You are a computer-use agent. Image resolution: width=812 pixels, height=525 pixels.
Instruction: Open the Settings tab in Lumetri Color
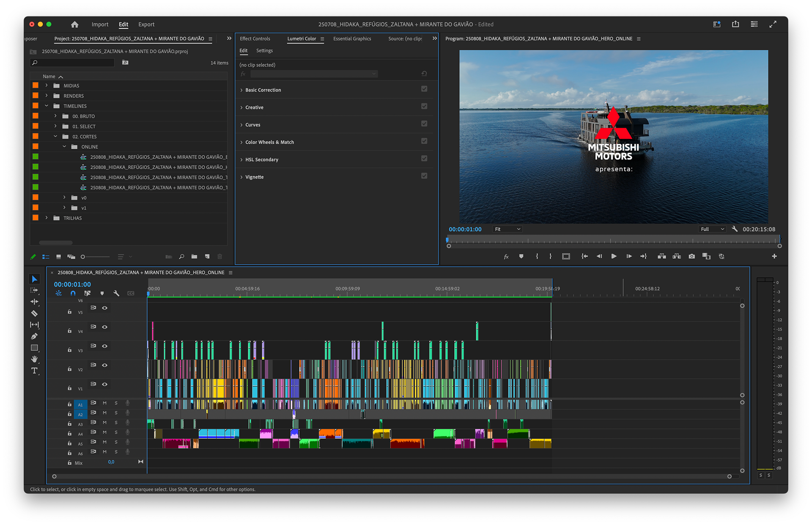tap(264, 51)
